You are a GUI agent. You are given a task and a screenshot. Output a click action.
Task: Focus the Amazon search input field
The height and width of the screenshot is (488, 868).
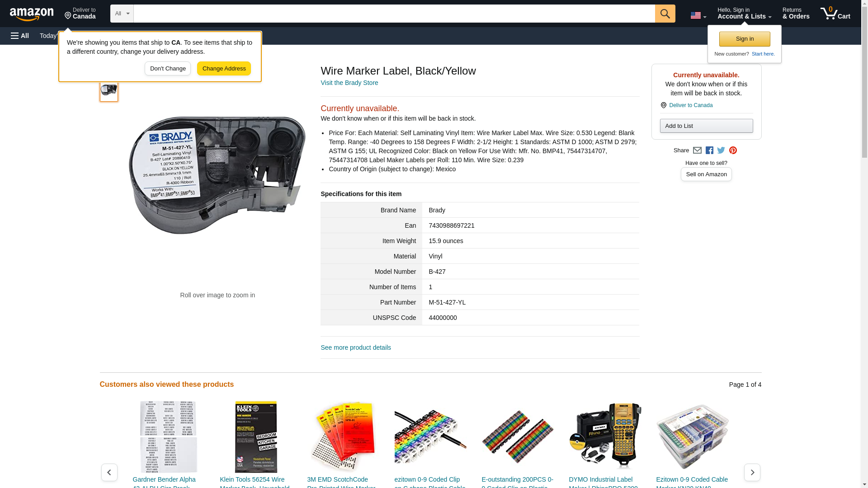(x=394, y=14)
